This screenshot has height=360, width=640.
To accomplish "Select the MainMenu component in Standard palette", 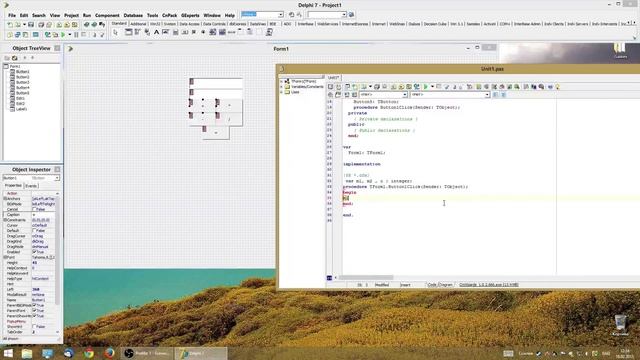I will tap(138, 32).
